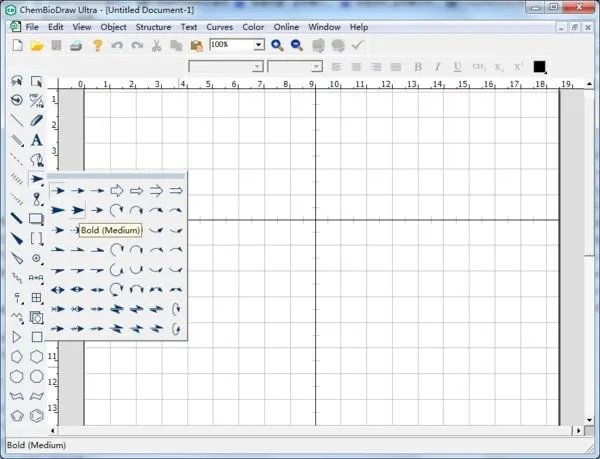
Task: Select the Bold (Medium) arrow in the palette
Action: coord(78,210)
